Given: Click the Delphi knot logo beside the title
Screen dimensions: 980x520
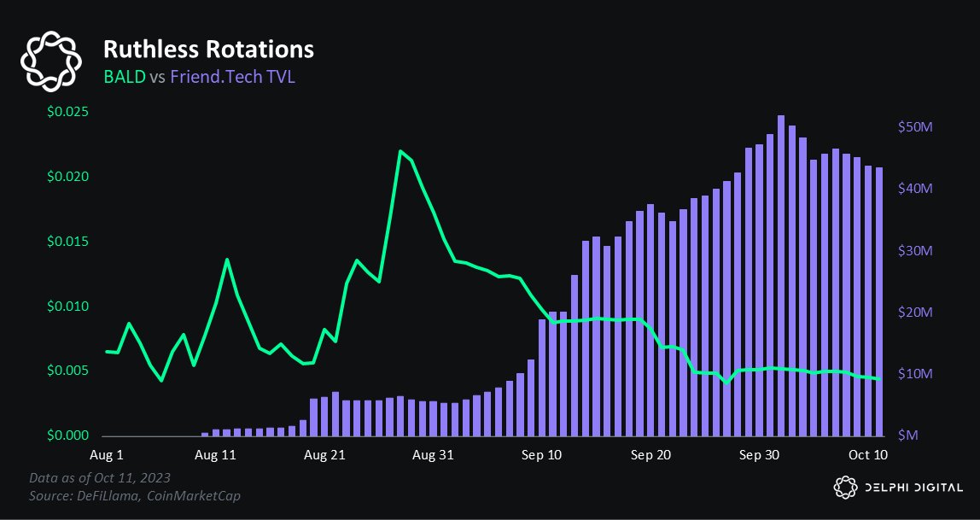Looking at the screenshot, I should (x=51, y=61).
